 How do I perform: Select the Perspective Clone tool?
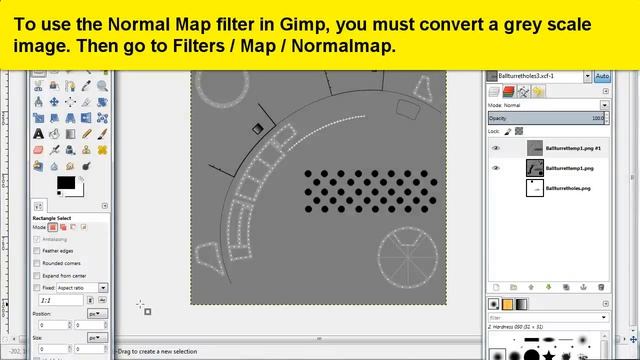point(38,166)
